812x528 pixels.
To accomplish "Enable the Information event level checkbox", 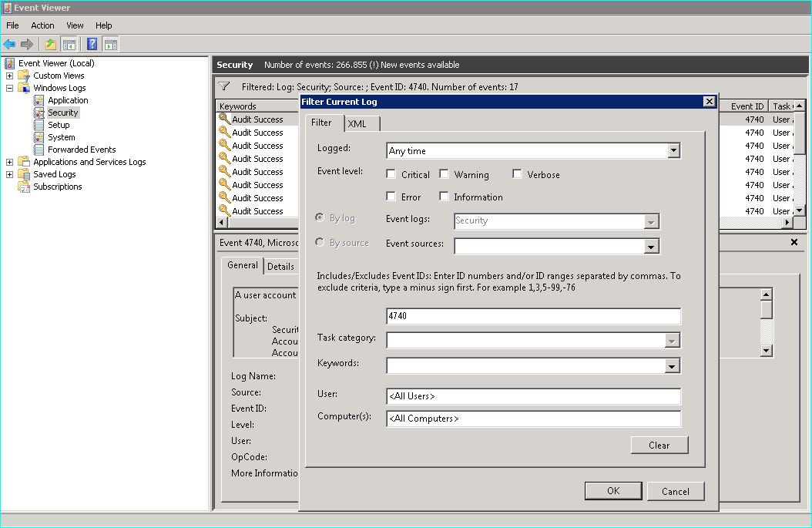I will 444,197.
